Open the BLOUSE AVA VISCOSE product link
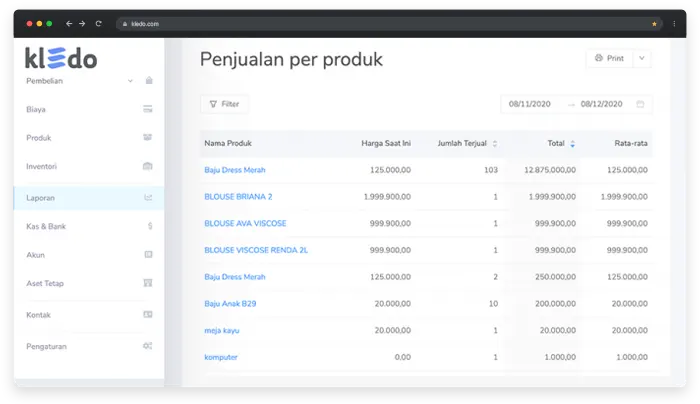Viewport: 700px width, 404px height. (x=245, y=224)
